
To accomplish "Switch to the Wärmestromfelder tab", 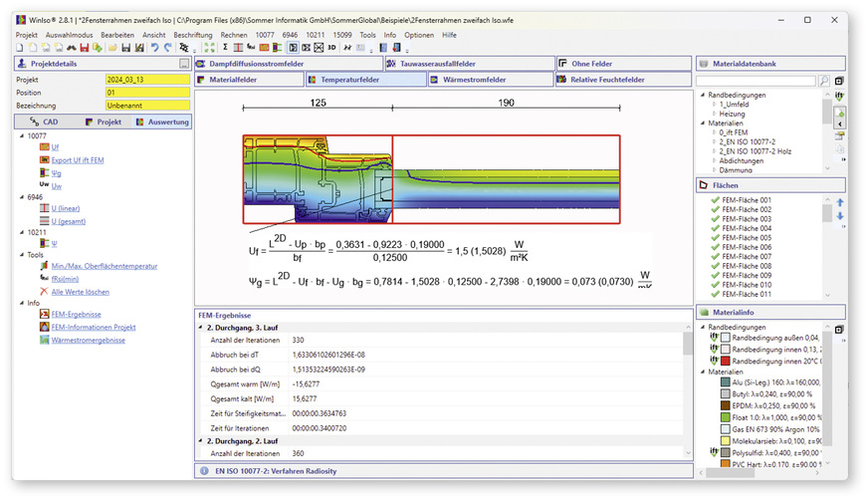I will [x=491, y=80].
